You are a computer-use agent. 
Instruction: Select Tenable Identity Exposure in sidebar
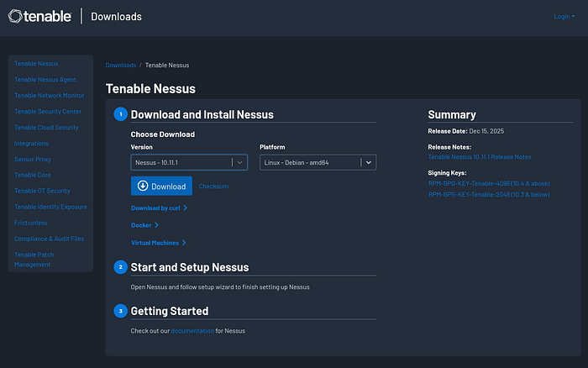click(x=50, y=207)
